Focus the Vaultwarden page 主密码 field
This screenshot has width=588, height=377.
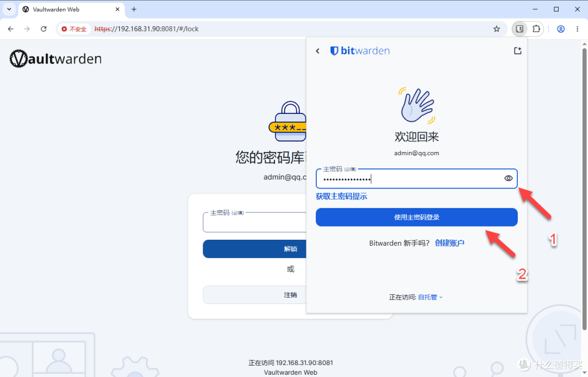[255, 222]
